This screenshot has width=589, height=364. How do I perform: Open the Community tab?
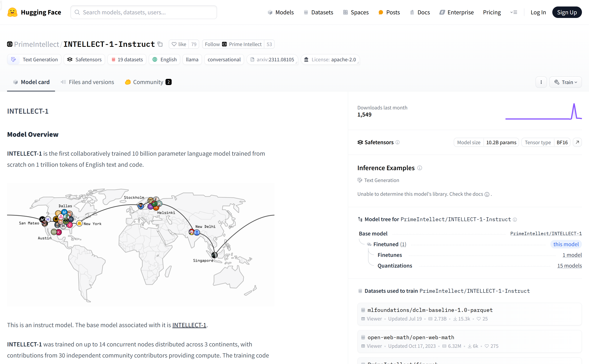[x=148, y=82]
